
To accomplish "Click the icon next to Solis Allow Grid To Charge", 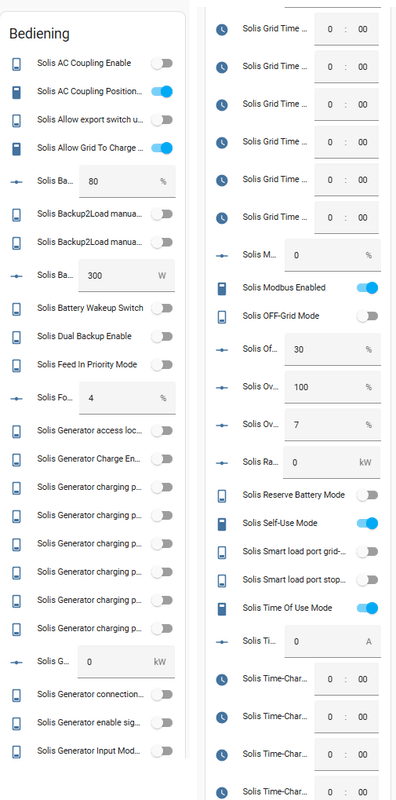I will 17,148.
